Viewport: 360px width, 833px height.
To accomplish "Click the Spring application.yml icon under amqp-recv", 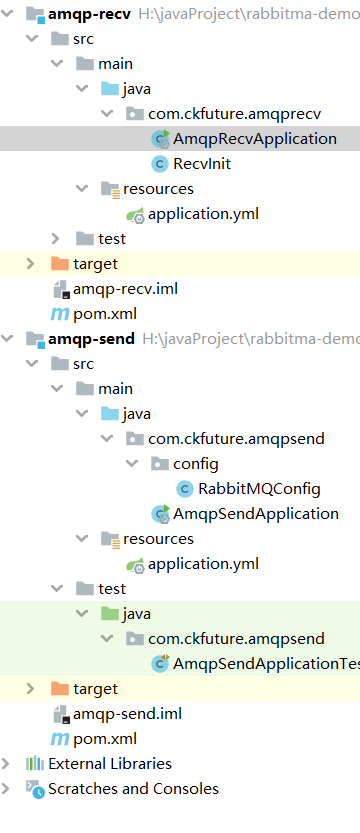I will 135,214.
